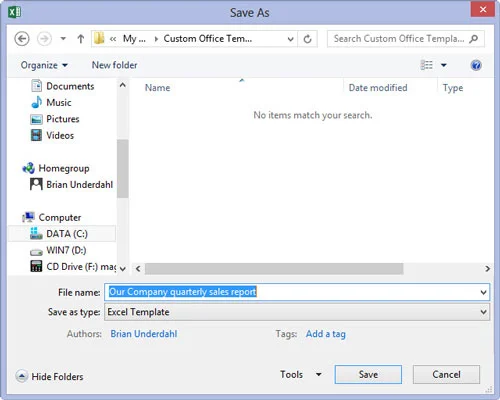Refresh the Custom Office Templates folder
500x400 pixels.
click(307, 39)
